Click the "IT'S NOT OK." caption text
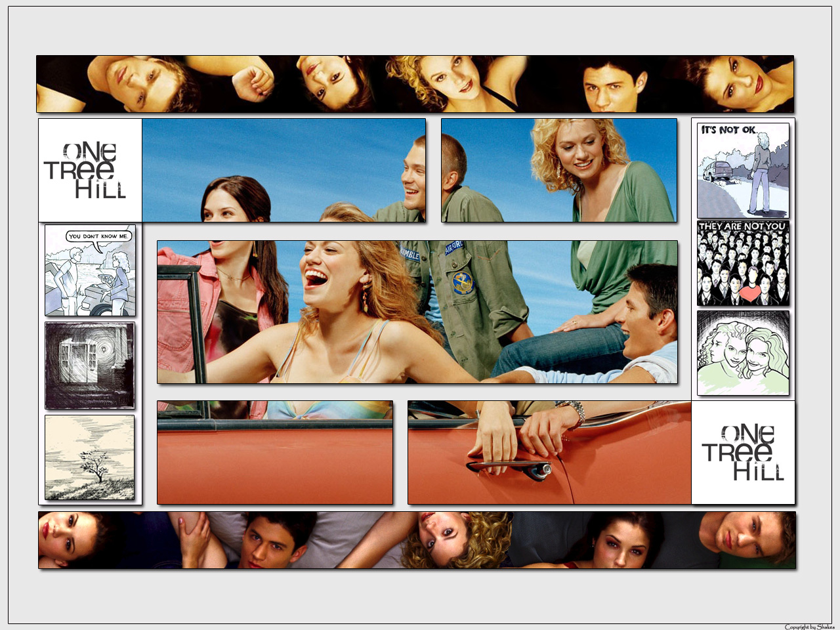 [x=728, y=130]
